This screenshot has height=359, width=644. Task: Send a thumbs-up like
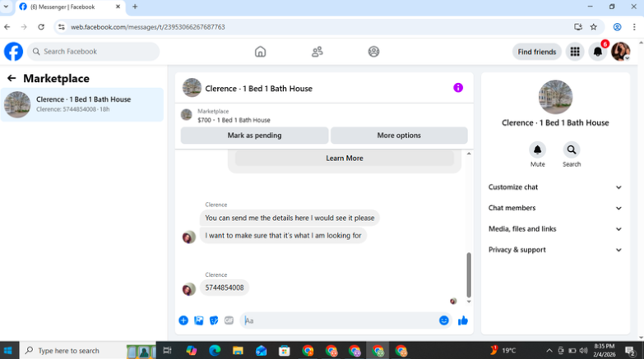463,320
